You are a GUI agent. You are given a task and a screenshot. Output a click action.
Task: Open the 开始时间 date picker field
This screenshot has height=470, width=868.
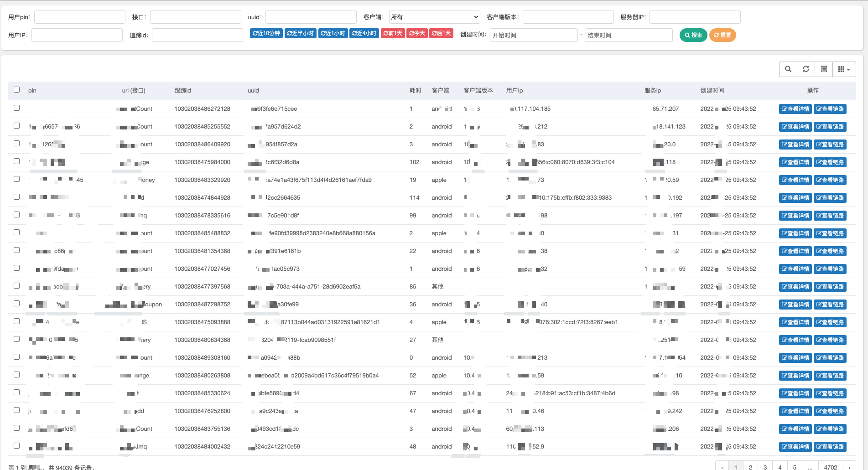pyautogui.click(x=534, y=35)
